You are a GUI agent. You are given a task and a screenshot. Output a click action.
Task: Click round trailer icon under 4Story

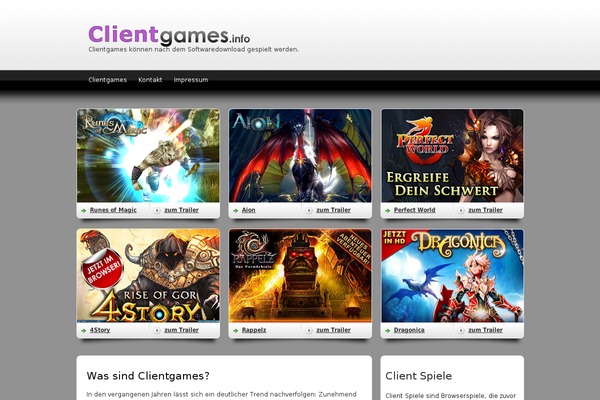157,330
